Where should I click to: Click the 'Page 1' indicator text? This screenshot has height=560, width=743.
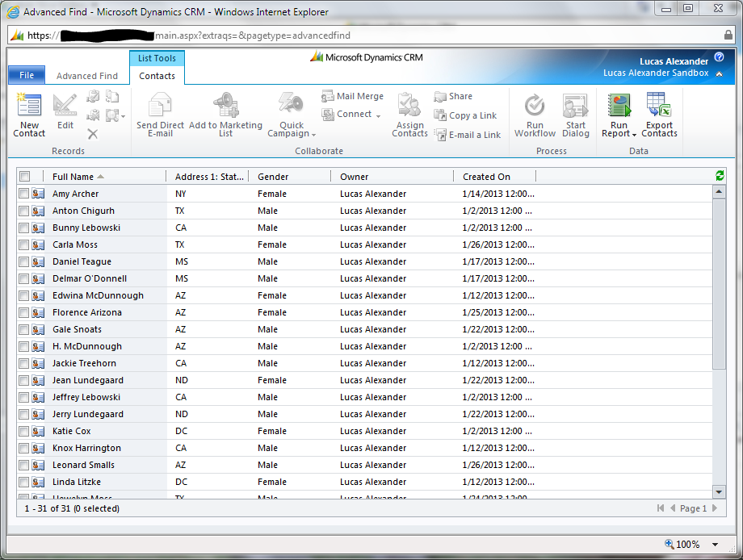tap(693, 508)
